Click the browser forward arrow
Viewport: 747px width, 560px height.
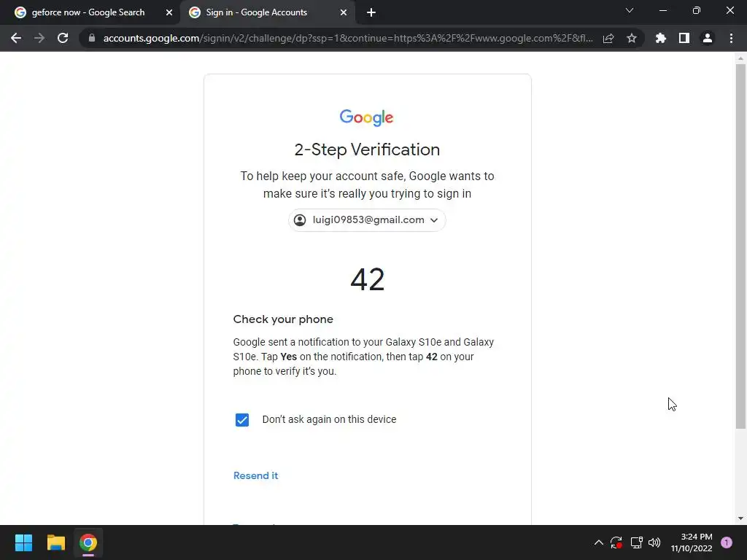(39, 38)
